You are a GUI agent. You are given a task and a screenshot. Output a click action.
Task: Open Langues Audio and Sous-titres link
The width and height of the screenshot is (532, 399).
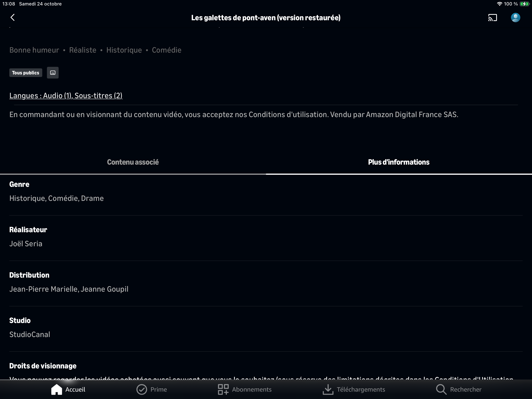[x=66, y=95]
